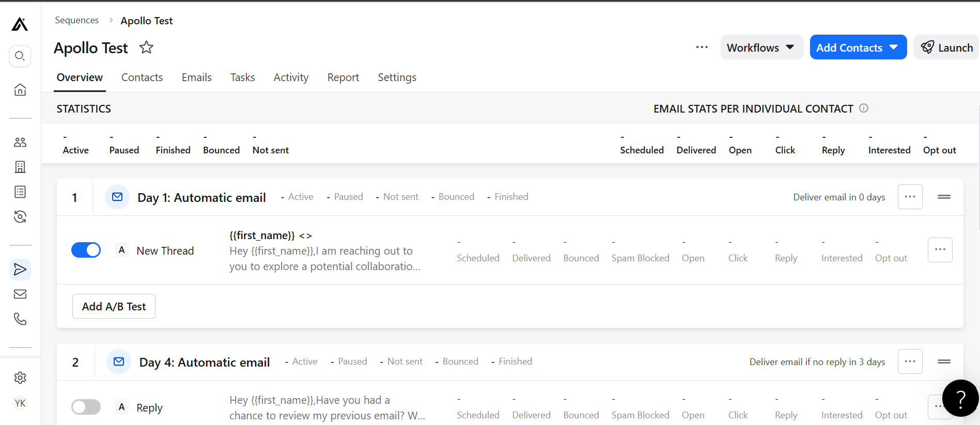Open the Home icon in the sidebar
Viewport: 980px width, 425px height.
20,90
